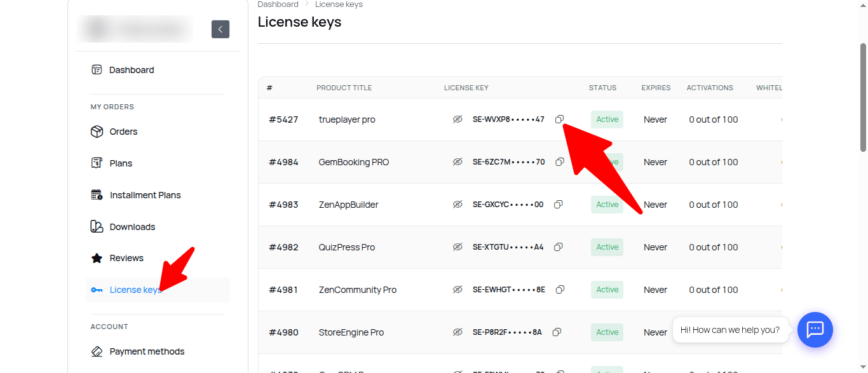Unhide the ZenCommunity Pro license key
The width and height of the screenshot is (868, 373).
click(x=458, y=290)
